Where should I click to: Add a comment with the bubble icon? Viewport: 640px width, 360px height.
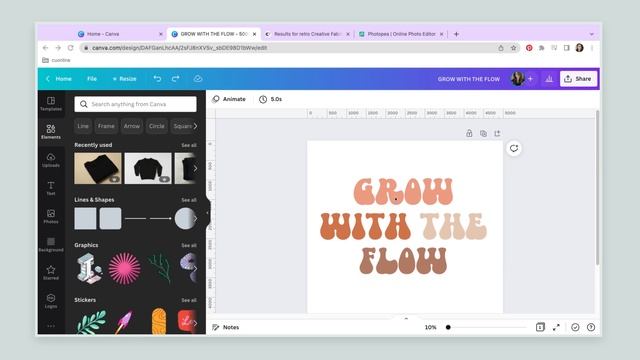click(x=514, y=148)
